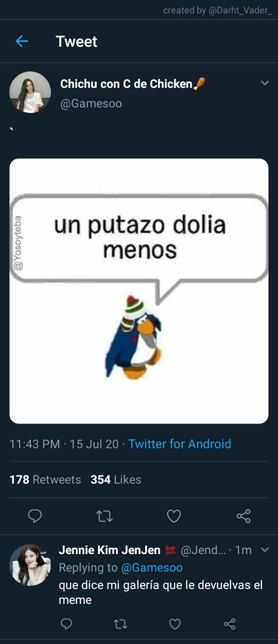Open tweet options chevron next to Chichu
Viewport: 278px width, 644px height.
point(265,83)
